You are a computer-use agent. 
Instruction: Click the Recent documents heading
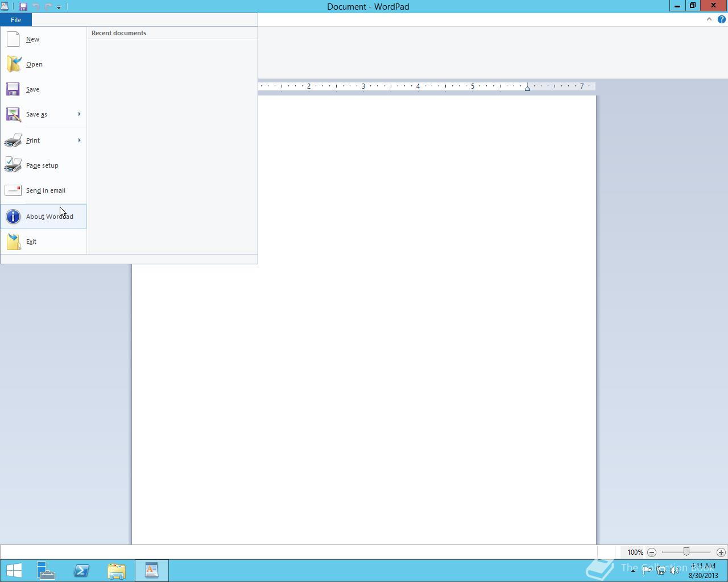click(x=119, y=33)
